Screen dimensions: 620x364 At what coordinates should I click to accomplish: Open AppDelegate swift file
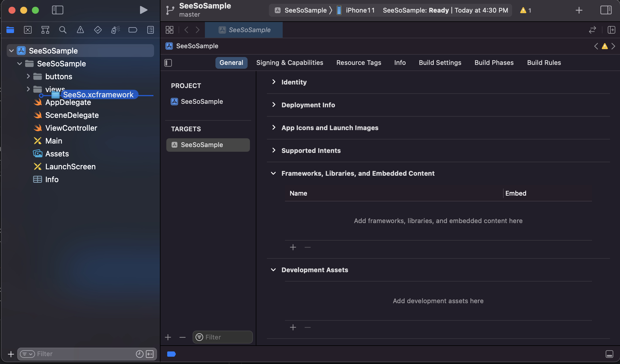click(x=68, y=102)
